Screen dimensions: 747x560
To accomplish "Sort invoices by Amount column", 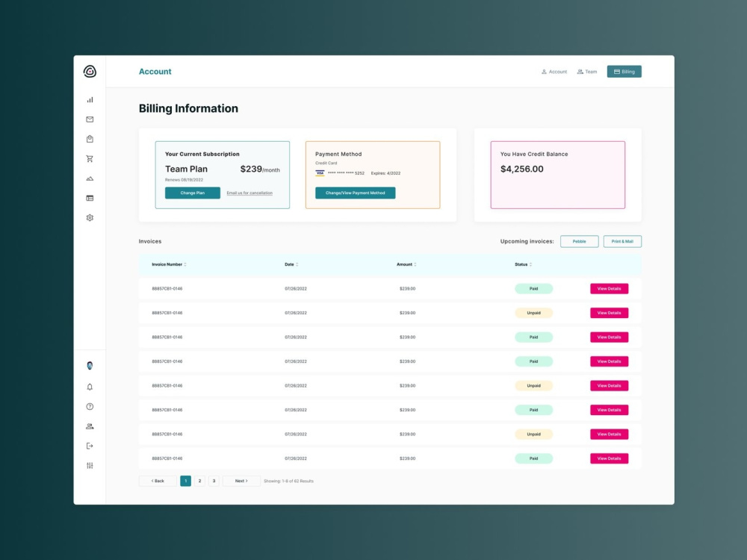I will coord(406,264).
